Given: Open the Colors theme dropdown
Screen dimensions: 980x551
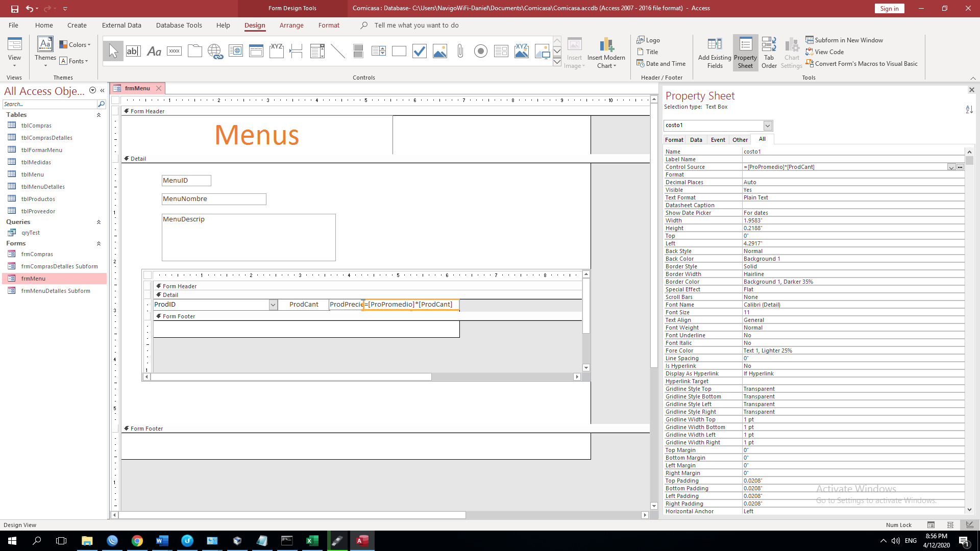Looking at the screenshot, I should [x=75, y=45].
